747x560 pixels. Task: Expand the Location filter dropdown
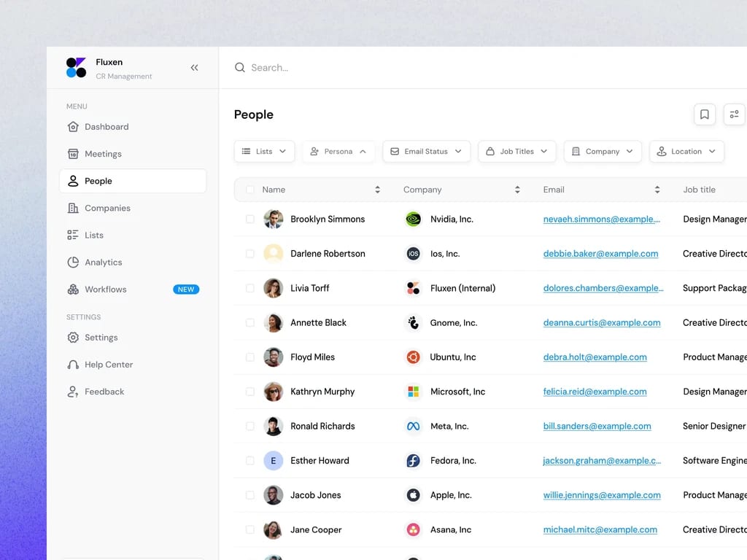pyautogui.click(x=686, y=152)
